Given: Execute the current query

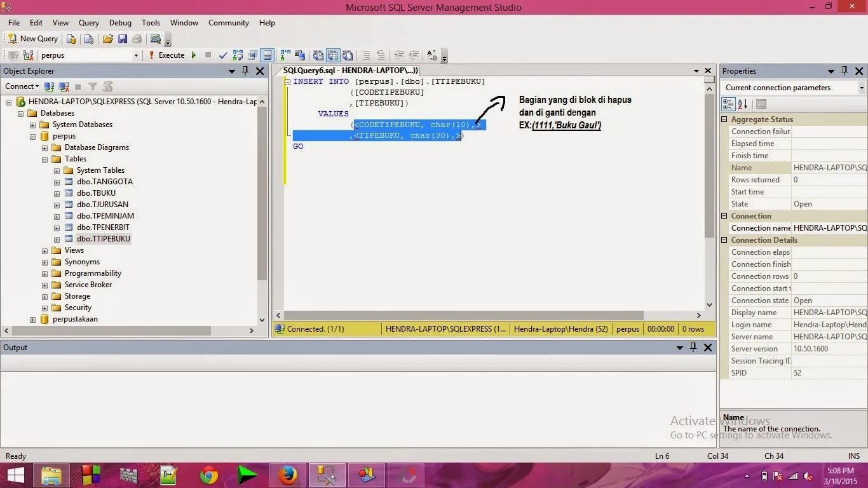Looking at the screenshot, I should point(166,55).
